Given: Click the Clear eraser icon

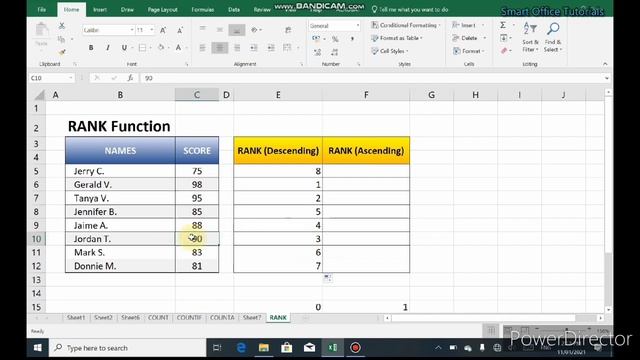Looking at the screenshot, I should [x=504, y=51].
